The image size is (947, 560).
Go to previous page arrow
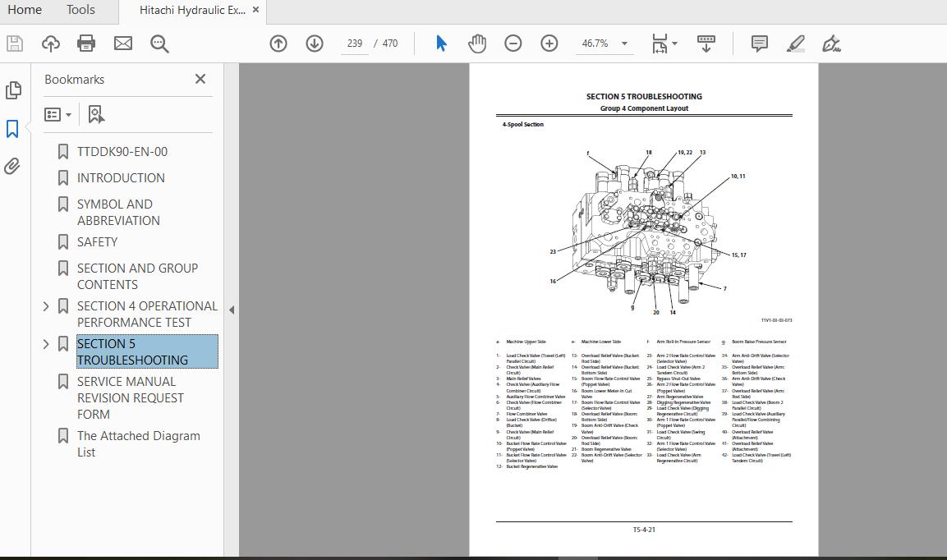tap(278, 44)
